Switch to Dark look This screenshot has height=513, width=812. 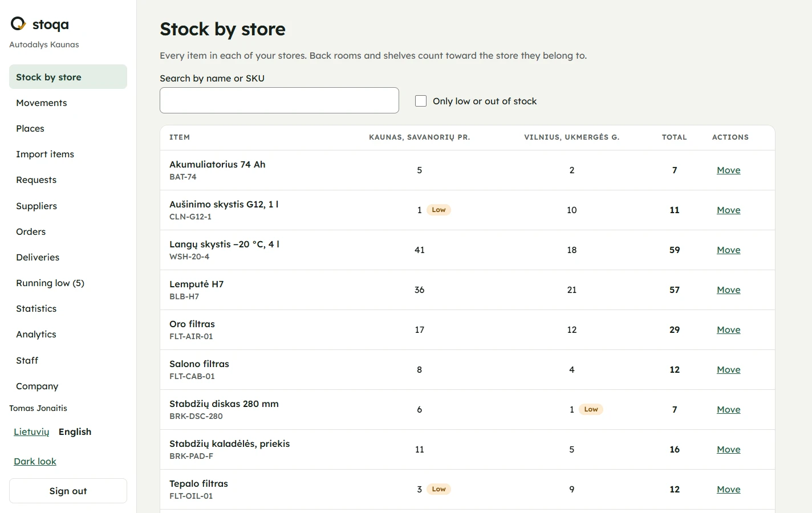(x=35, y=461)
